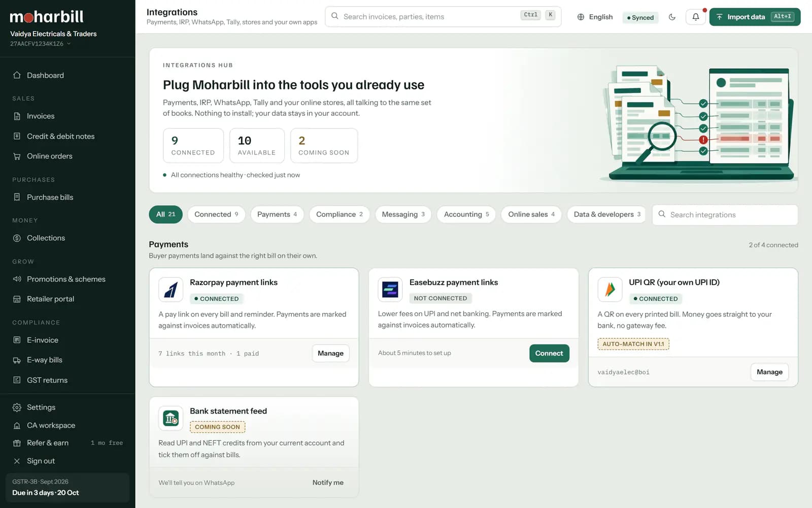Focus the Search integrations field
Screen dimensions: 812x508
(x=725, y=215)
